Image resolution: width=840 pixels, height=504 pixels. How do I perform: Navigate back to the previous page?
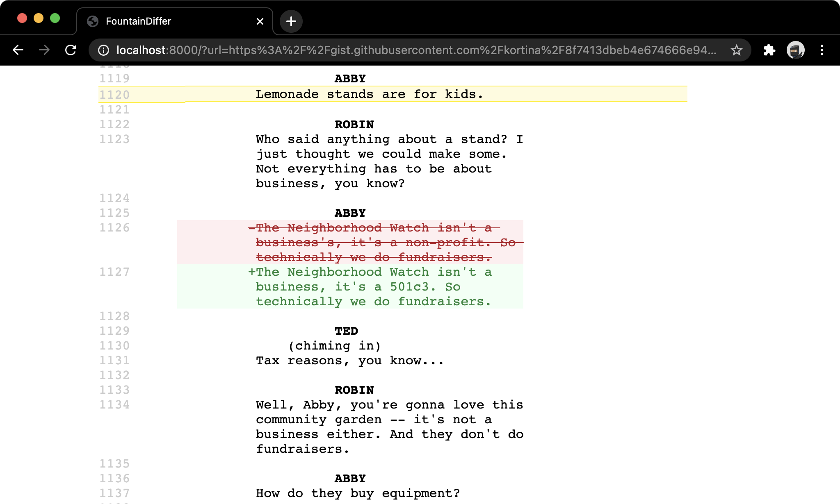[18, 50]
